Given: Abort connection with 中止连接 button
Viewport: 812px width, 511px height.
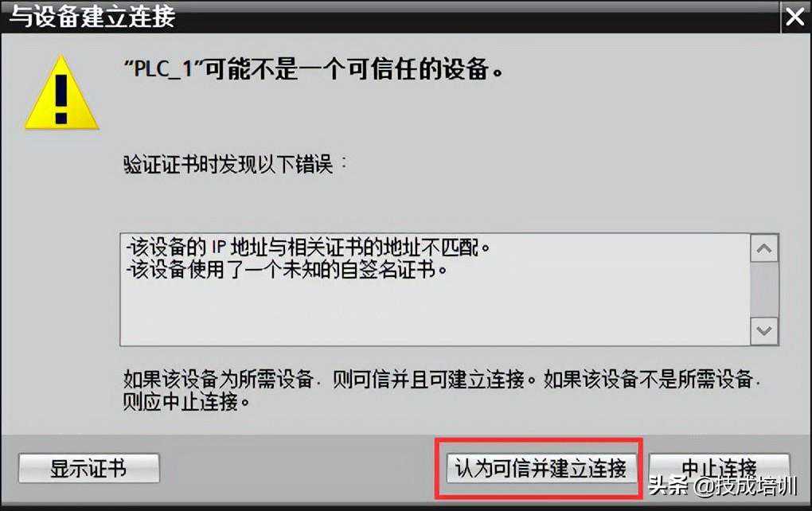Looking at the screenshot, I should click(x=719, y=468).
